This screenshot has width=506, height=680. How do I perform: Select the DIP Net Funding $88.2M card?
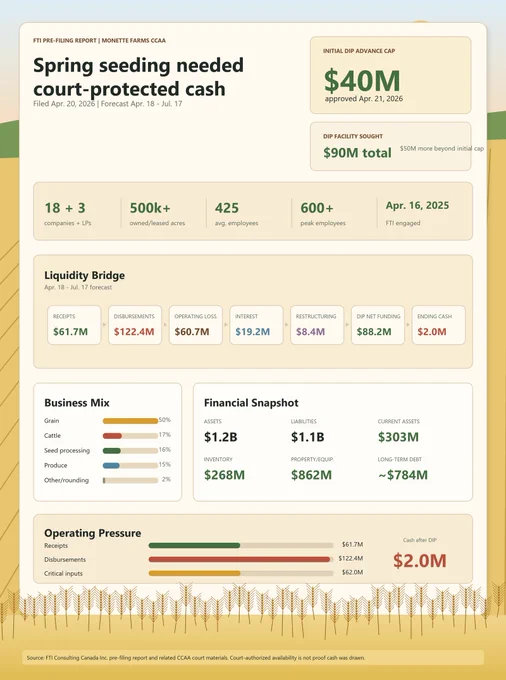[378, 325]
